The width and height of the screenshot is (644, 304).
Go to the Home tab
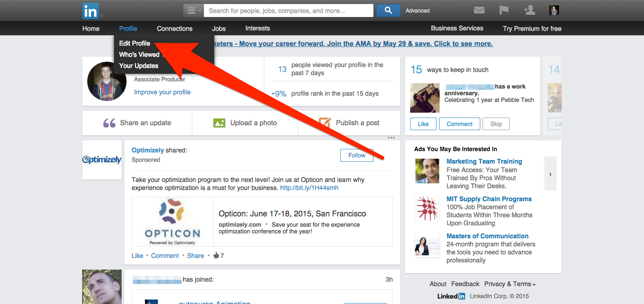pos(91,29)
